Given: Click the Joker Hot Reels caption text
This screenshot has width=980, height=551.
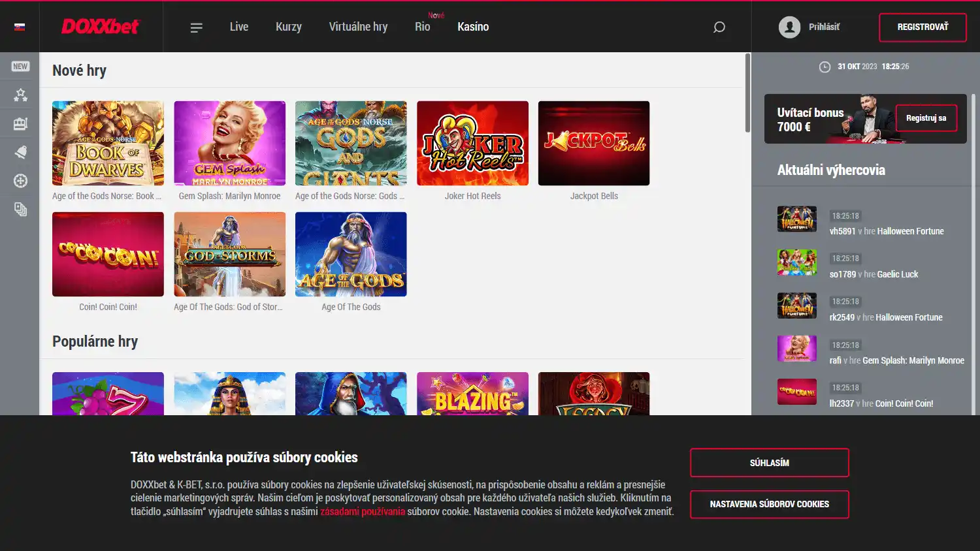Looking at the screenshot, I should [x=472, y=196].
